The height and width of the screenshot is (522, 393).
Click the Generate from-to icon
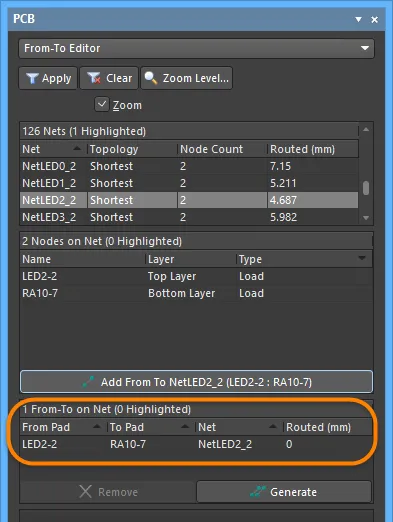[x=258, y=492]
